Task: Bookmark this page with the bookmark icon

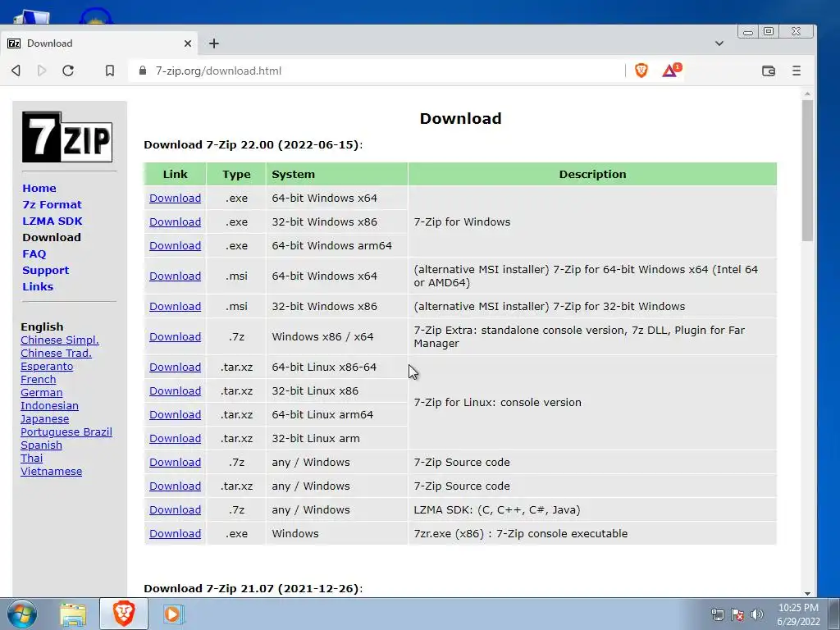Action: (110, 71)
